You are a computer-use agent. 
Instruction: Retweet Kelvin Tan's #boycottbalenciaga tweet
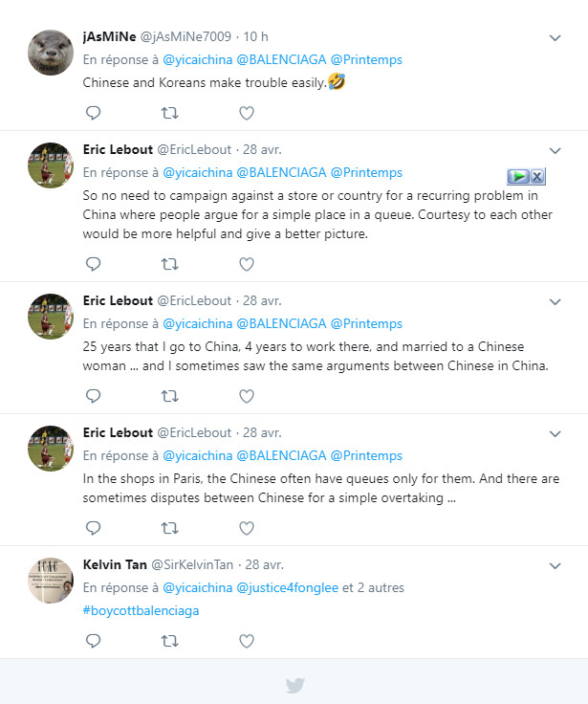pos(169,641)
